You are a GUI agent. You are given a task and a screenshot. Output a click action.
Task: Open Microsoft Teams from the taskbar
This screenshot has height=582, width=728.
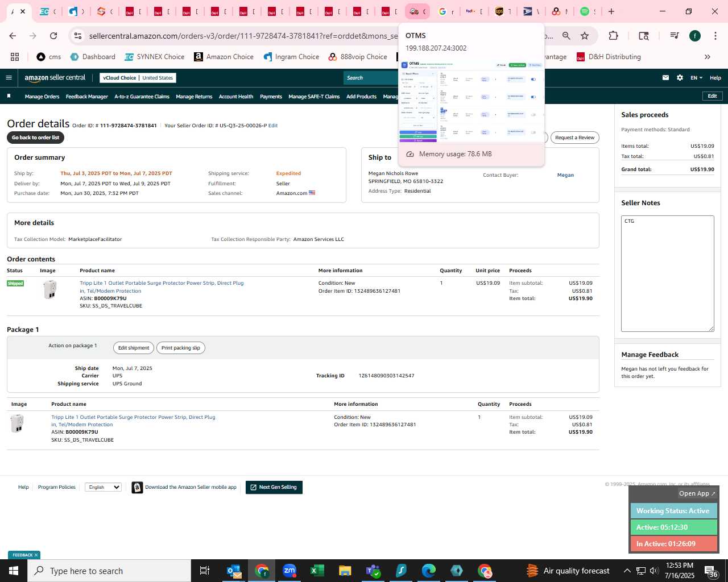(x=373, y=571)
